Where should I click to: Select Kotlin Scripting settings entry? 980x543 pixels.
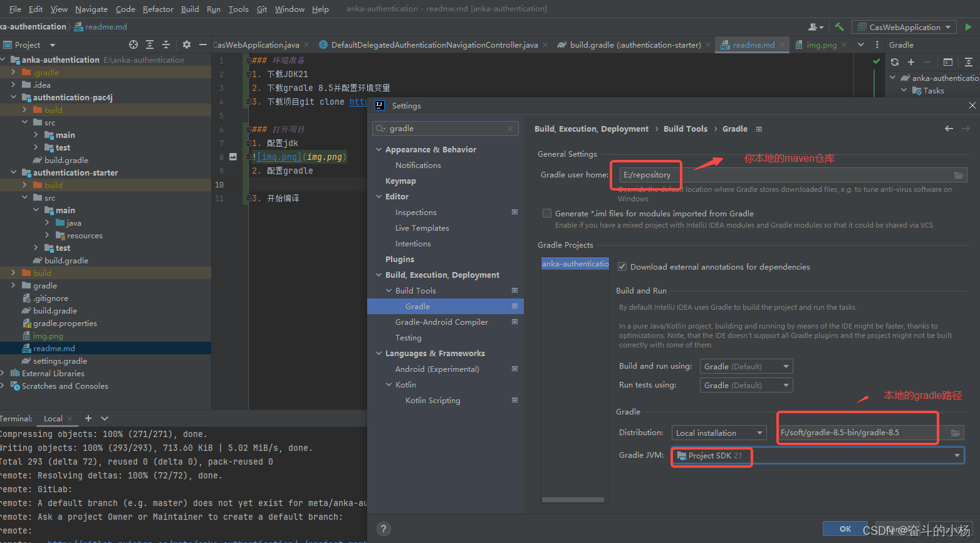[x=432, y=400]
